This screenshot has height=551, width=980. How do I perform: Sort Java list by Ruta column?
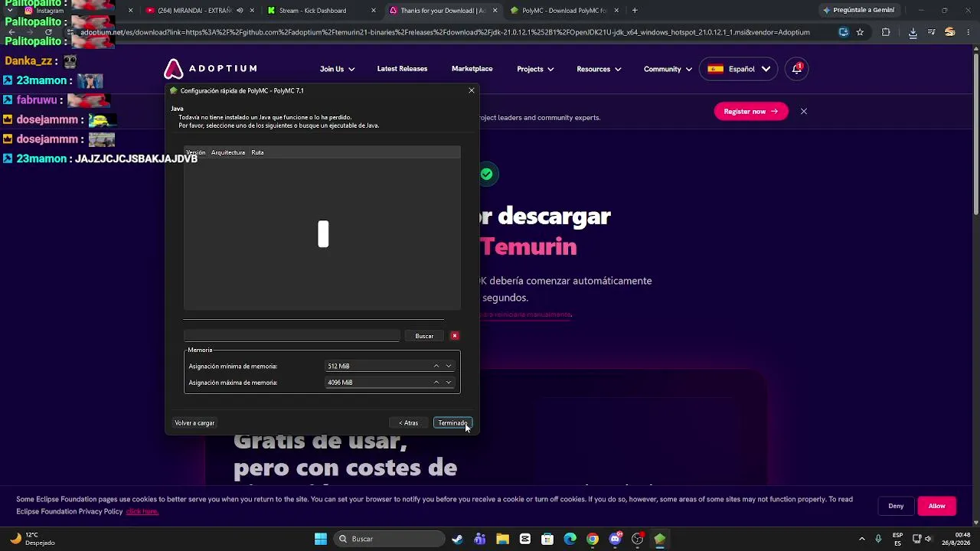257,152
